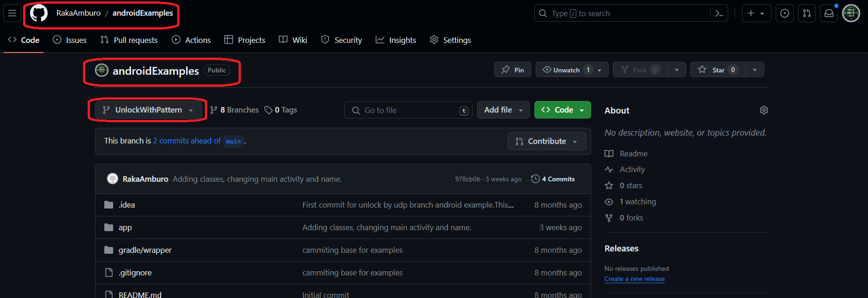Click the Releases heading link

(621, 248)
